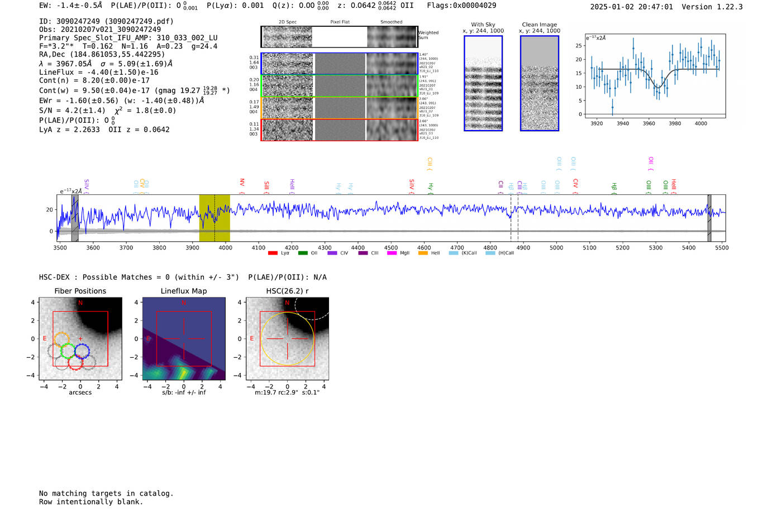Image resolution: width=782 pixels, height=532 pixels.
Task: Open the Fiber Positions panel image
Action: 80,339
